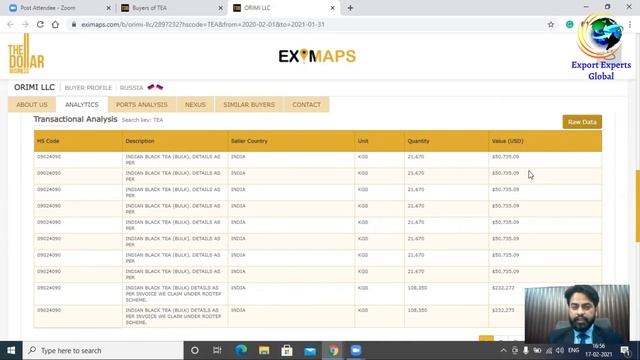Open Task View on taskbar
Viewport: 640px width, 360px height.
pos(217,350)
